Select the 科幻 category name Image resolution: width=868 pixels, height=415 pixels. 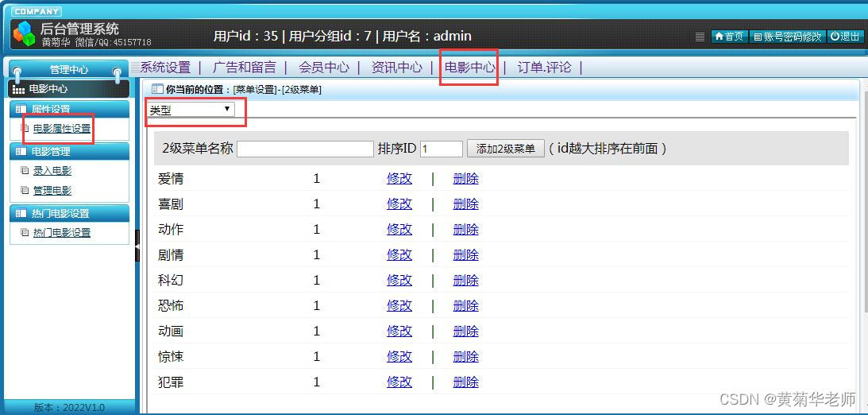coord(171,281)
